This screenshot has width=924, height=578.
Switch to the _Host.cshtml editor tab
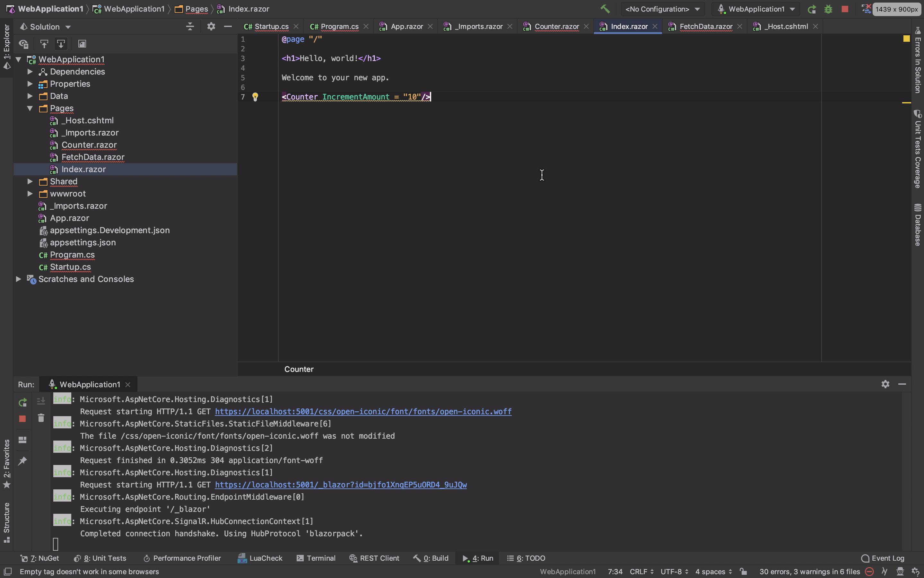tap(786, 26)
